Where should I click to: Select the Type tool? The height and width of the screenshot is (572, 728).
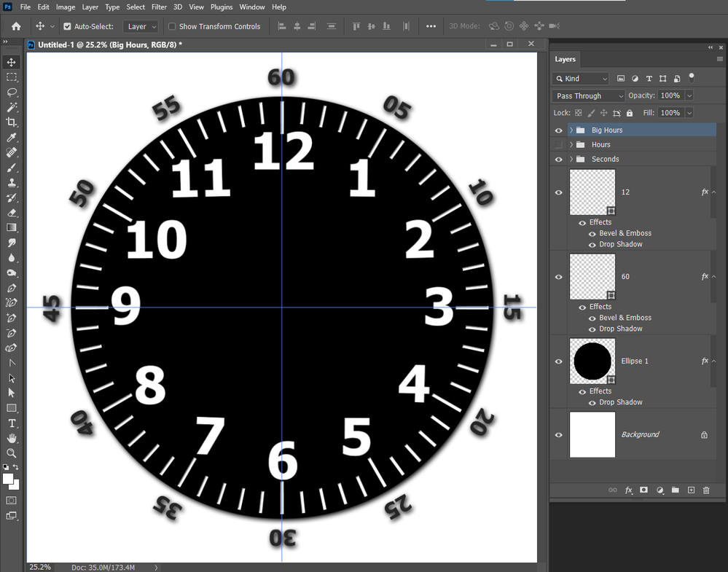click(x=11, y=423)
